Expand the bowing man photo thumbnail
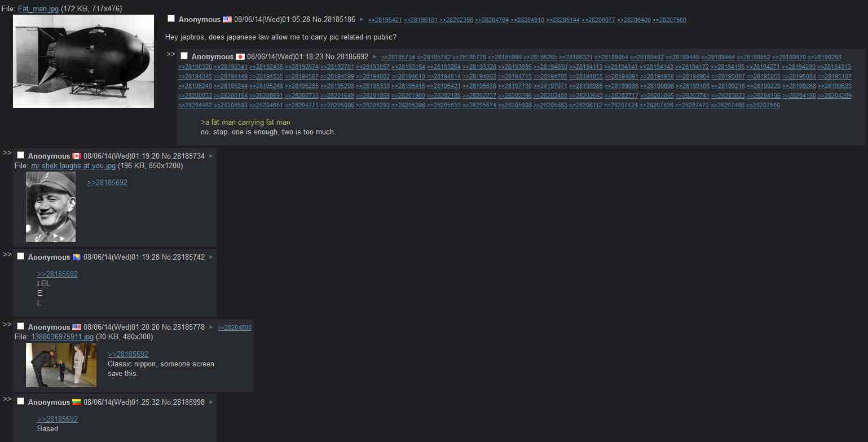 (x=61, y=365)
